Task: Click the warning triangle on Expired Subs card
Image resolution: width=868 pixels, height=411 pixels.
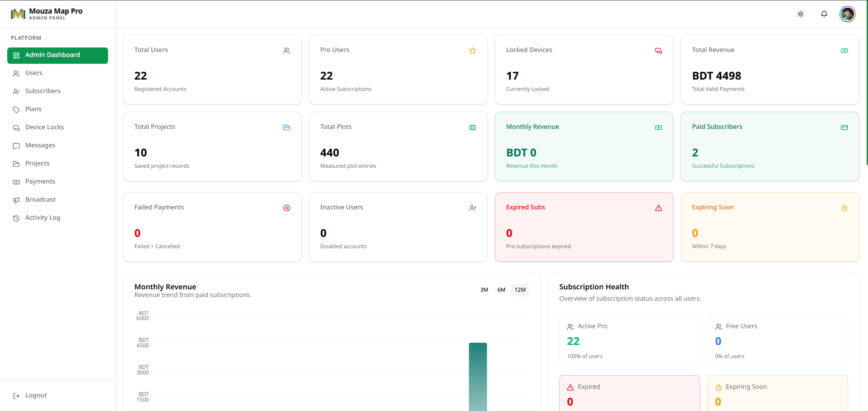Action: (x=659, y=208)
